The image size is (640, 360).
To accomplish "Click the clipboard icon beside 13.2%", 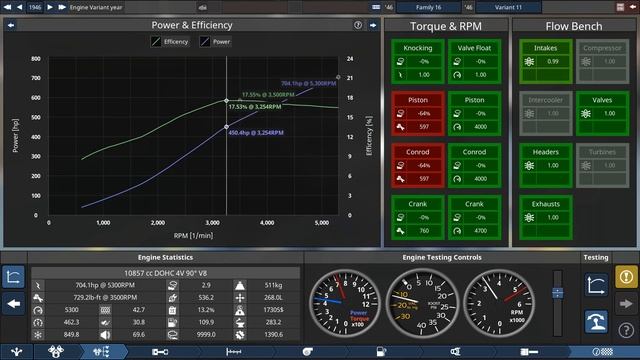I will tap(173, 310).
